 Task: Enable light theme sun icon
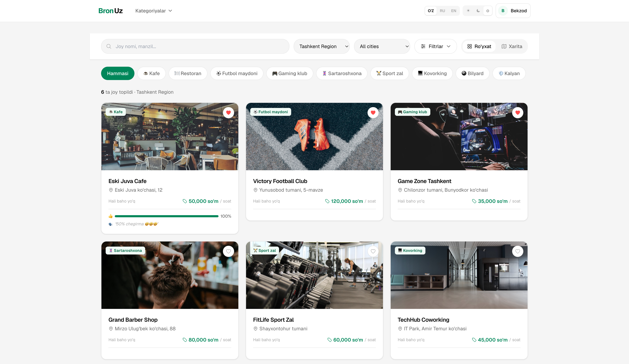pos(468,11)
